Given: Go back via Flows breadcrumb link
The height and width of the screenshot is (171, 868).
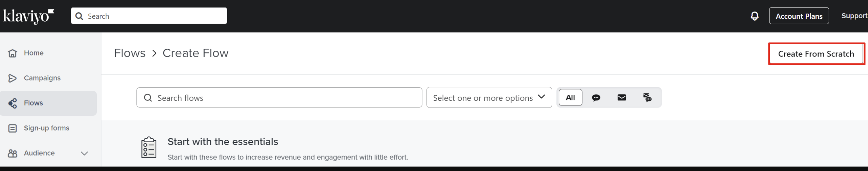Looking at the screenshot, I should pyautogui.click(x=130, y=53).
